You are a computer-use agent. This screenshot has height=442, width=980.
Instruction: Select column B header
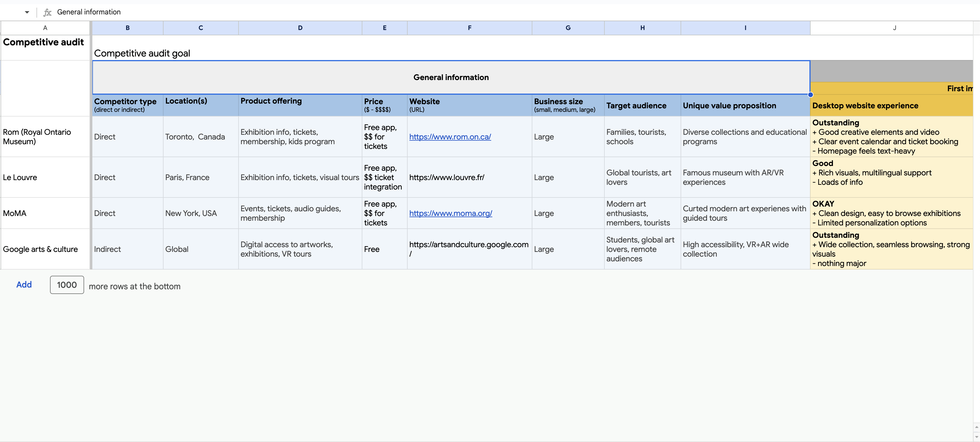(x=127, y=28)
